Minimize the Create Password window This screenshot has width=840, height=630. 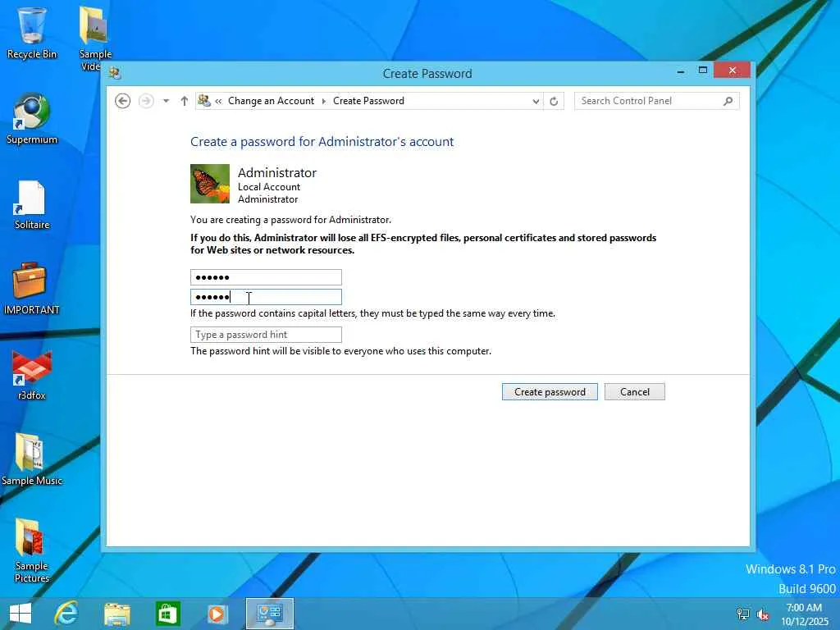tap(681, 71)
